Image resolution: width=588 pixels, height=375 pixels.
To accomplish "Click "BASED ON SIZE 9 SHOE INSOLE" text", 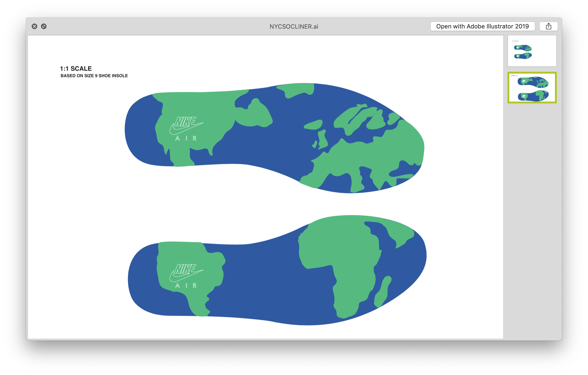I will pos(94,76).
